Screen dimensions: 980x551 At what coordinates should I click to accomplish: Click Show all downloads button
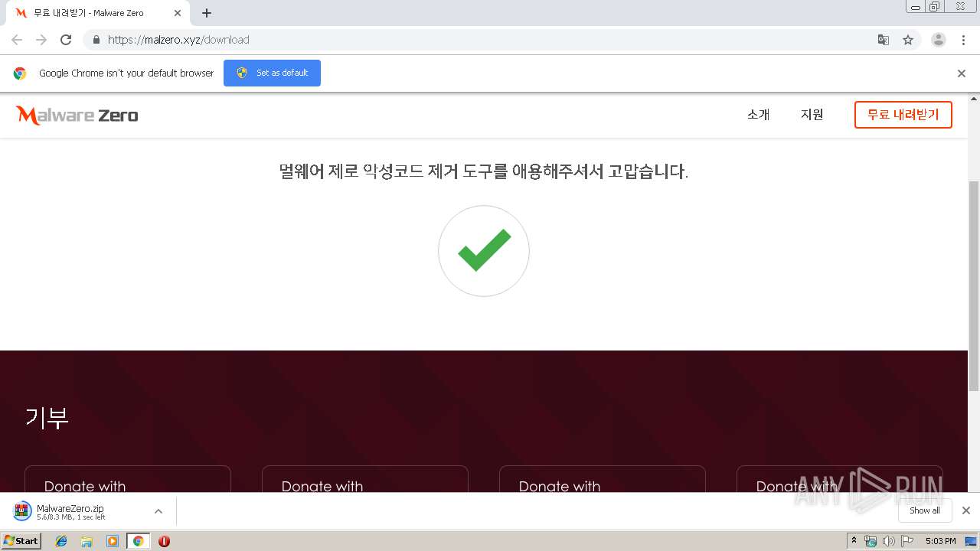click(925, 510)
